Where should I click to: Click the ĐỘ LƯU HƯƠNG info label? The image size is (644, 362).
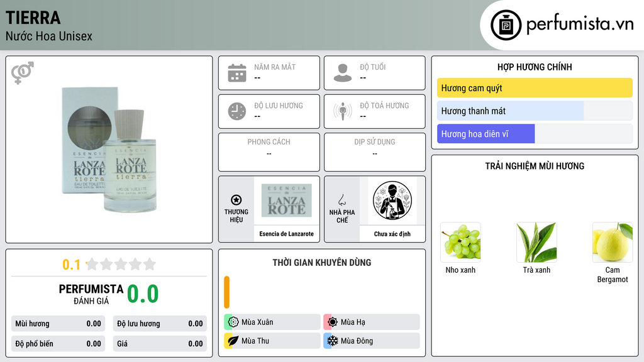tap(279, 106)
